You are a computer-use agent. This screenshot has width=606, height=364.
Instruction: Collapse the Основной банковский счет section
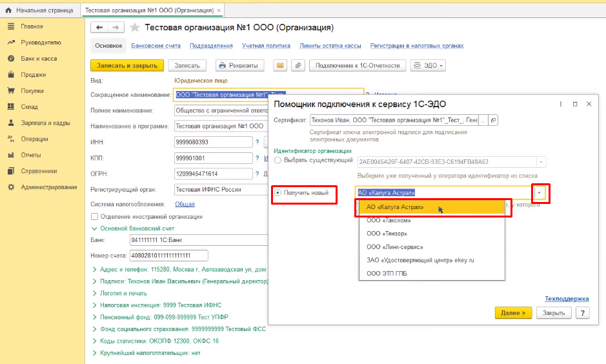[94, 228]
